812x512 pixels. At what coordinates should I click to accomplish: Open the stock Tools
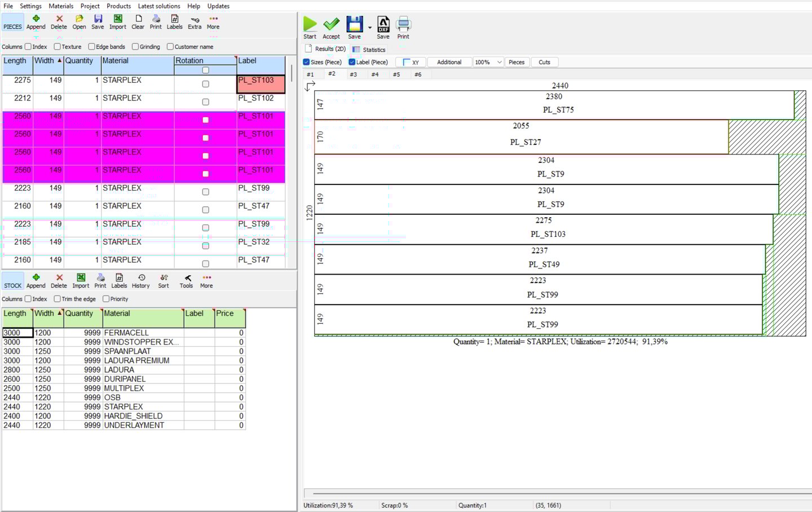point(187,281)
